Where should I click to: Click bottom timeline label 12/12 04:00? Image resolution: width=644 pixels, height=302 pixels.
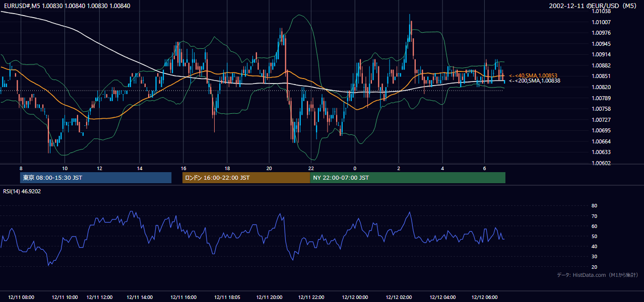click(442, 297)
